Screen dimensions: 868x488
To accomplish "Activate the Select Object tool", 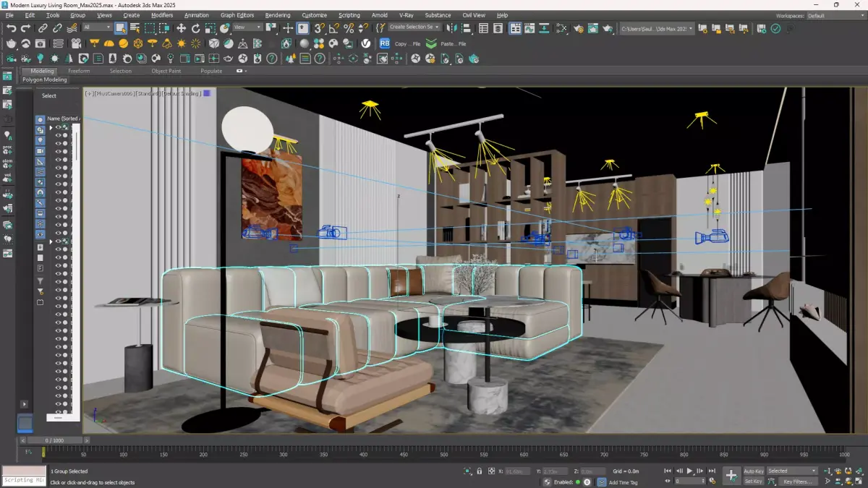I will 121,28.
